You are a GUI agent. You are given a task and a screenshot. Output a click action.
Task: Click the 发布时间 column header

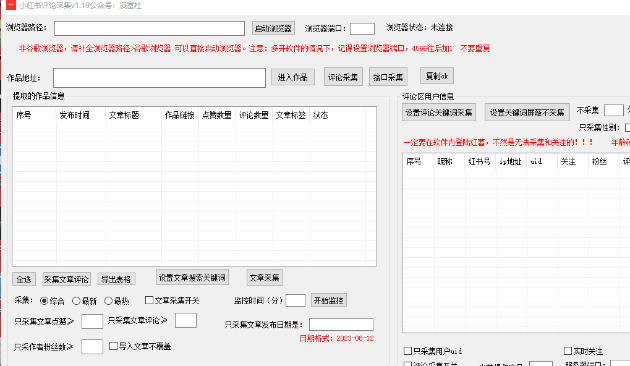coord(74,115)
